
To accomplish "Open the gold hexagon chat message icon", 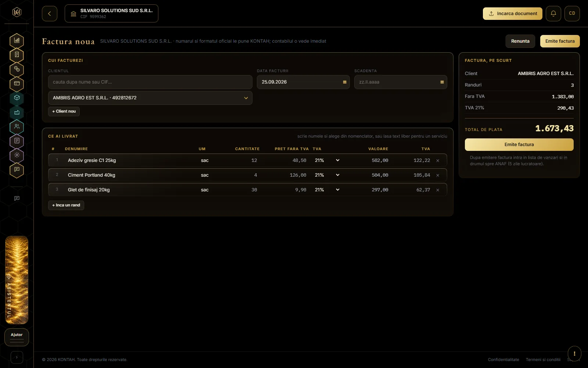I will click(x=17, y=170).
